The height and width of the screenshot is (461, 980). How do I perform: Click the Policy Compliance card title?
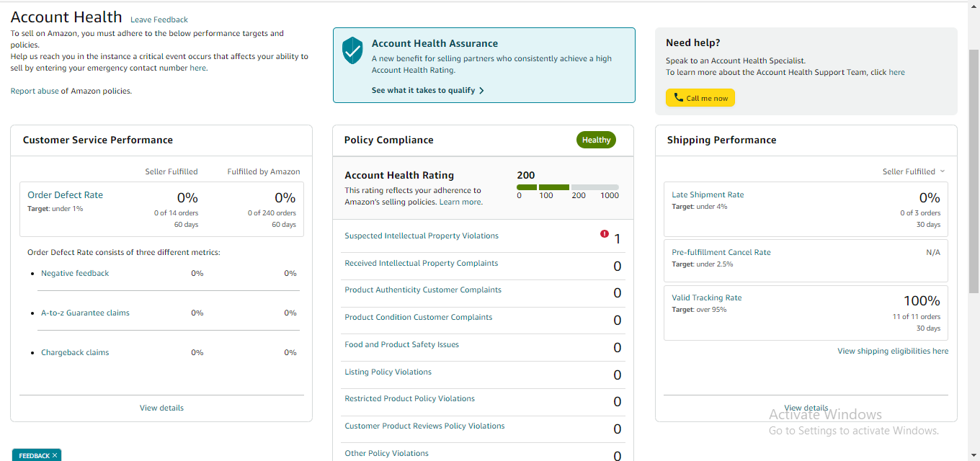tap(389, 140)
